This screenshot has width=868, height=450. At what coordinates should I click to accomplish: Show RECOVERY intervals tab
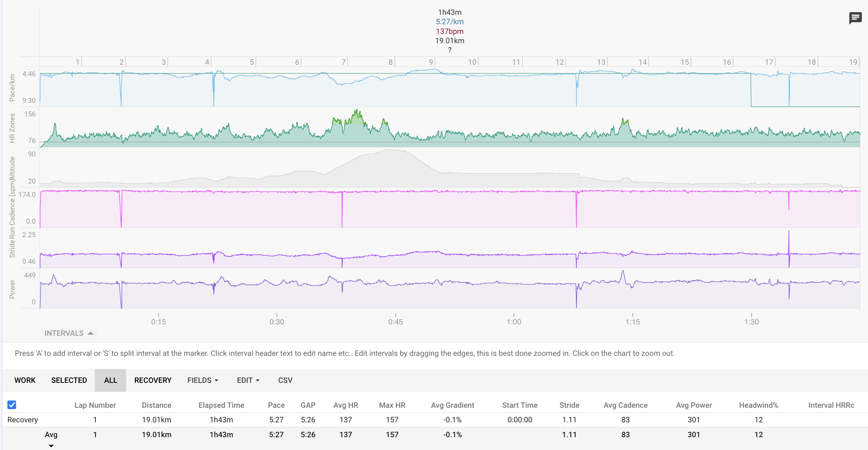pyautogui.click(x=153, y=380)
